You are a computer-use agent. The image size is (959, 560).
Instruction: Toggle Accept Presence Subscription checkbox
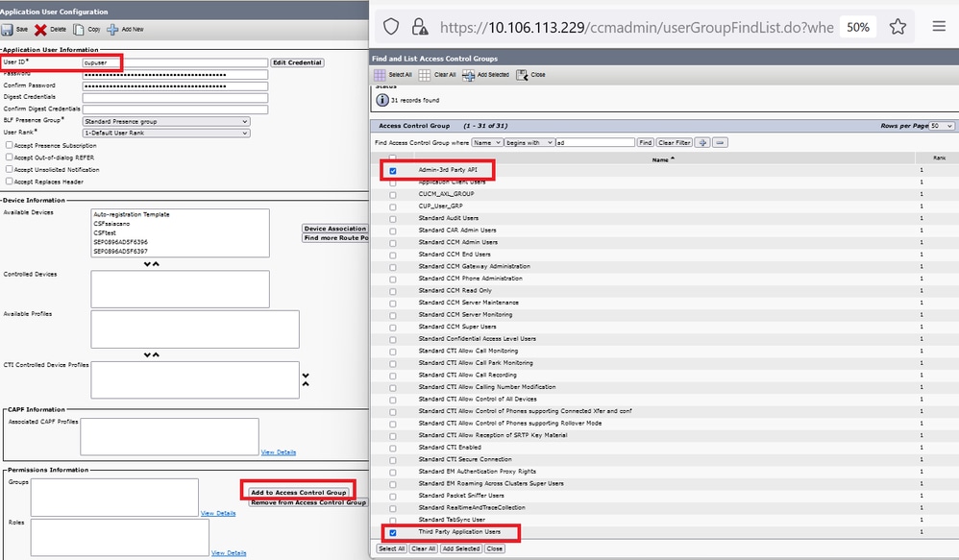click(x=10, y=145)
